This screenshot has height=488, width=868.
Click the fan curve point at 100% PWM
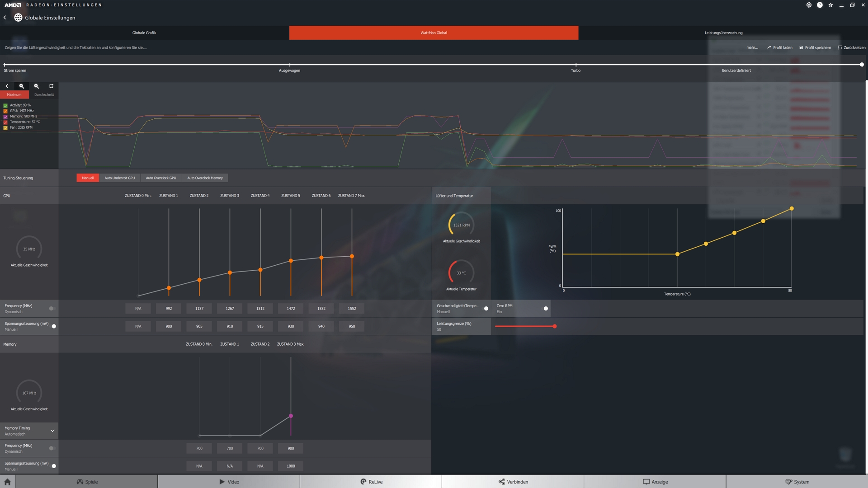(x=792, y=208)
